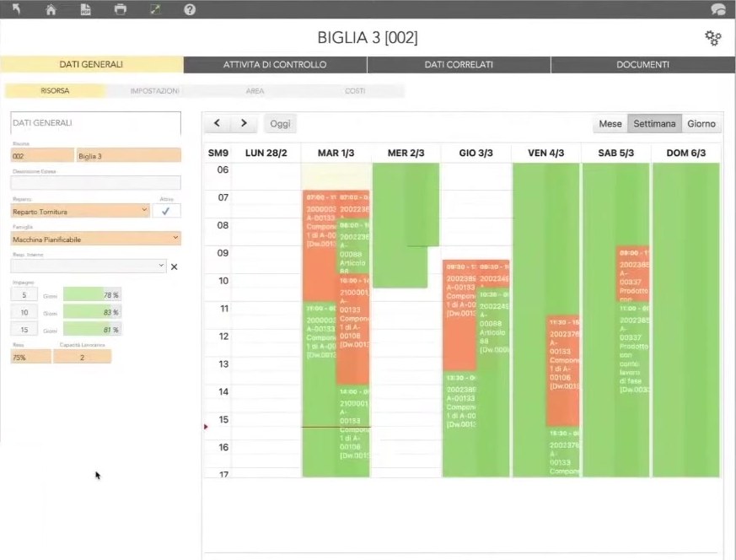
Task: Click the resource name field Biglia 3
Action: pyautogui.click(x=129, y=155)
